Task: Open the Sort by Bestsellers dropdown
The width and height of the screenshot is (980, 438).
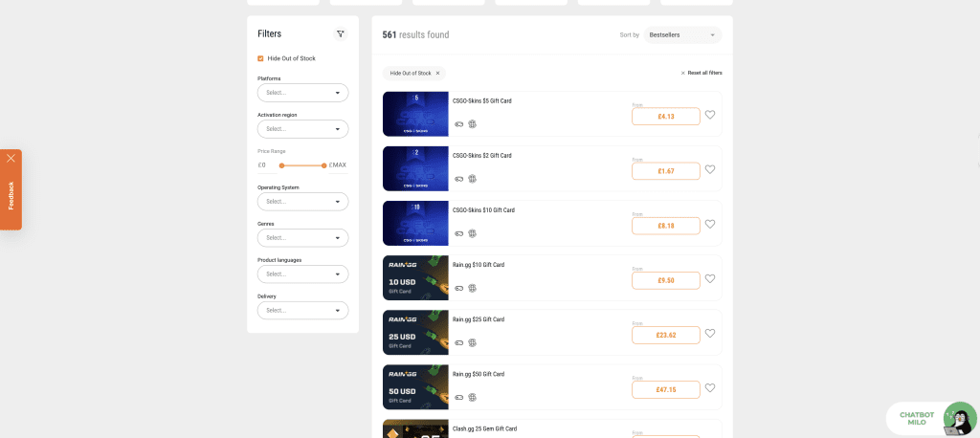Action: pyautogui.click(x=682, y=35)
